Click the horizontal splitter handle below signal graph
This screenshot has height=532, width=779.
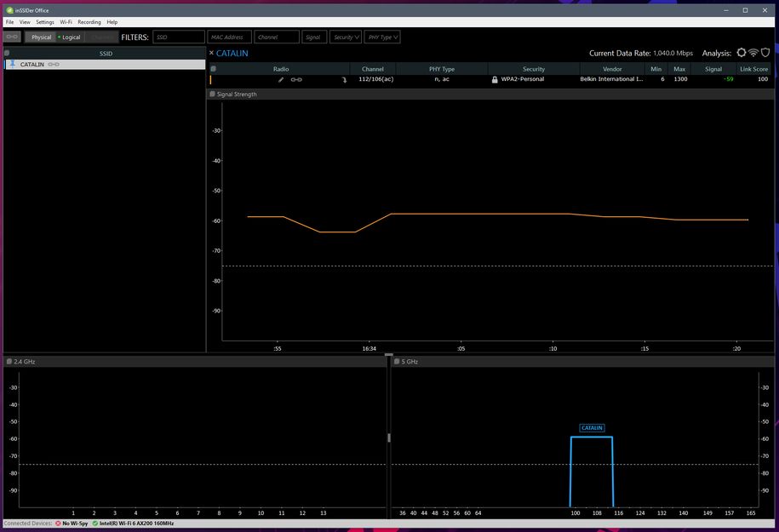tap(389, 354)
